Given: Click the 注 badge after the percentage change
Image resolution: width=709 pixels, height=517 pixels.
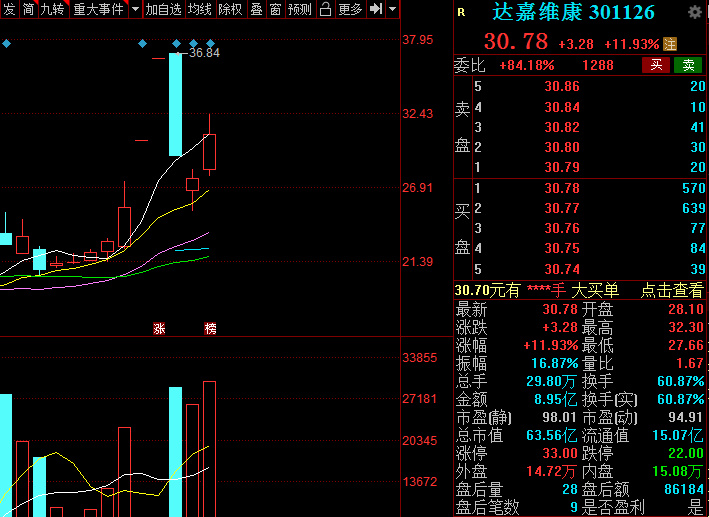Looking at the screenshot, I should click(670, 44).
